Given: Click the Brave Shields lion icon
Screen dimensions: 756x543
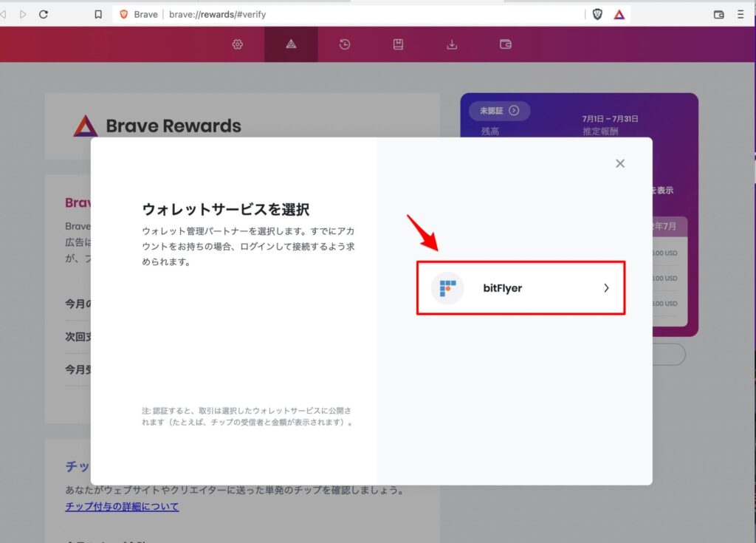Looking at the screenshot, I should [x=597, y=15].
